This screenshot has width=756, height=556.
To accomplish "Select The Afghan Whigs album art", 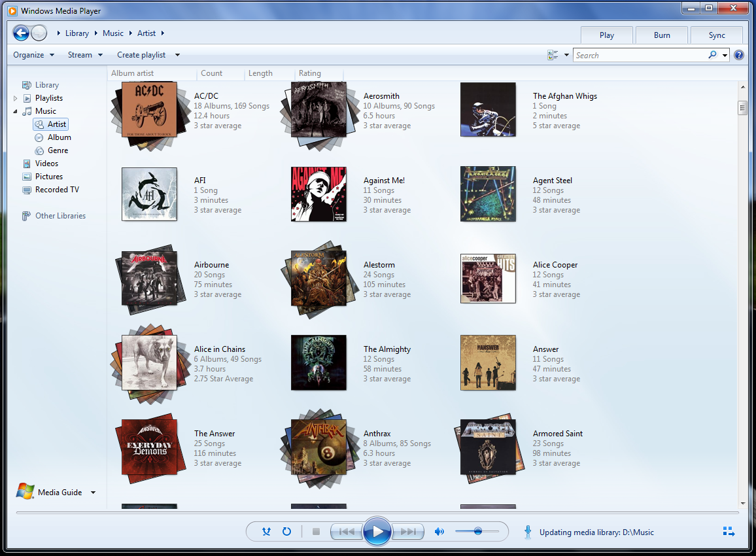I will click(488, 109).
